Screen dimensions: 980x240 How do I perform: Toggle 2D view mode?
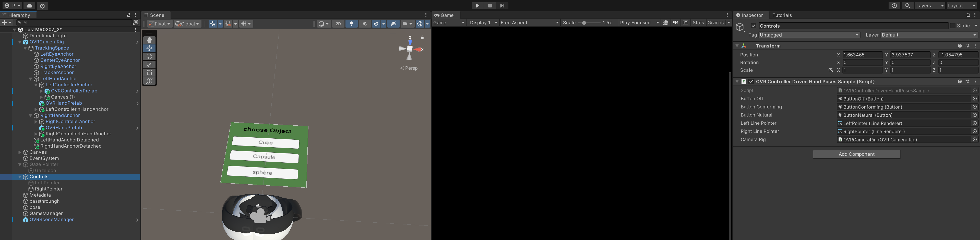tap(338, 23)
